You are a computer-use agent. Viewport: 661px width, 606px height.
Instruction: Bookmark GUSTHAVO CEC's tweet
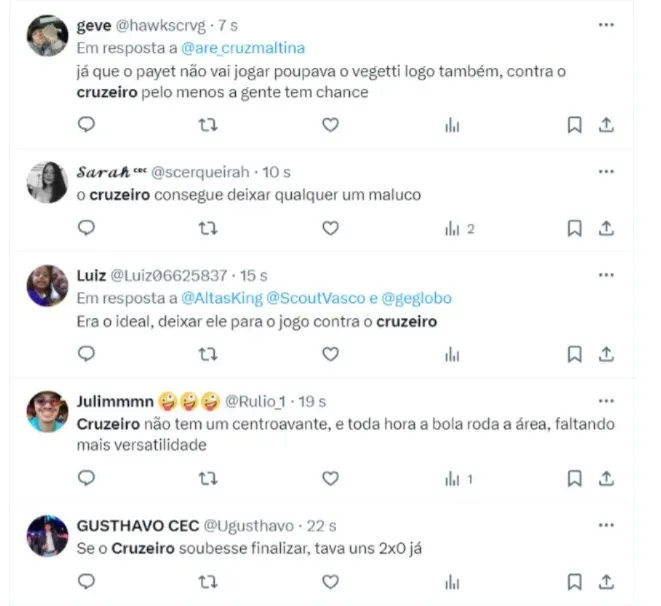[x=575, y=582]
